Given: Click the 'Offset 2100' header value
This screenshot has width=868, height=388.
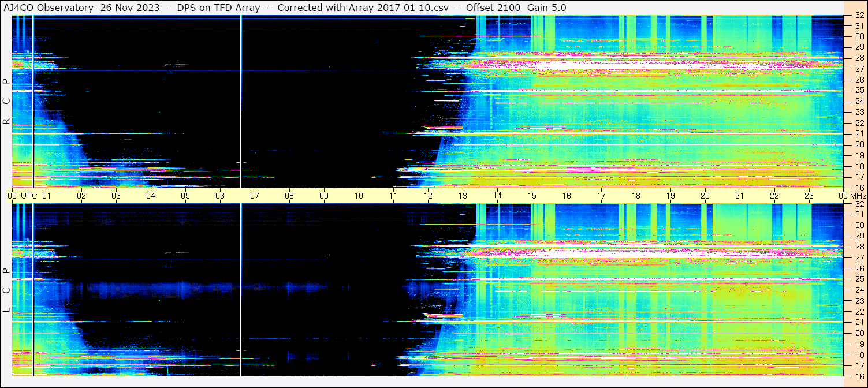Looking at the screenshot, I should [x=493, y=8].
